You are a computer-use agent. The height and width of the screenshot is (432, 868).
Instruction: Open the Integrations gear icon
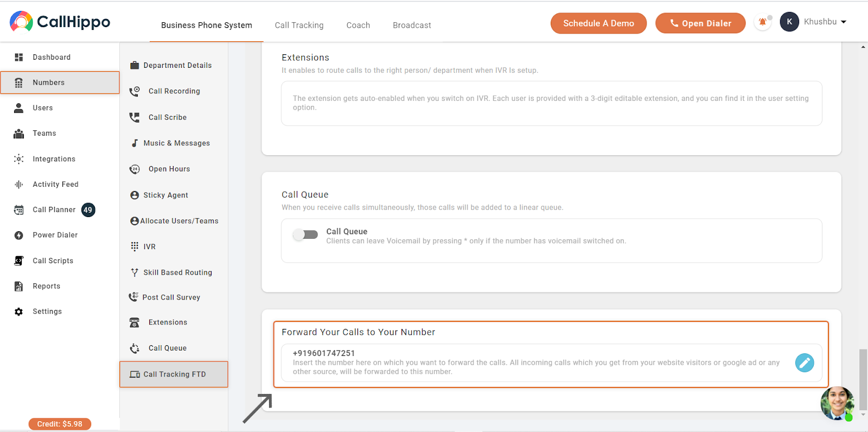tap(19, 158)
